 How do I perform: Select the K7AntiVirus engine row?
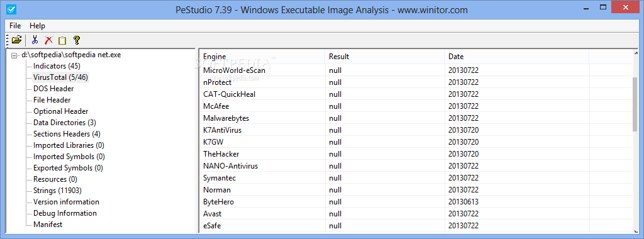coord(416,130)
